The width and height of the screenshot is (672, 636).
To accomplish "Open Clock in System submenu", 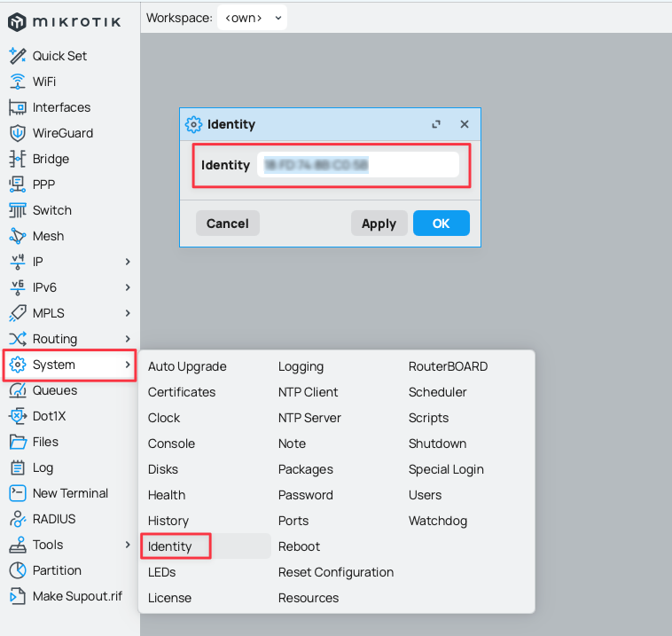I will [164, 418].
